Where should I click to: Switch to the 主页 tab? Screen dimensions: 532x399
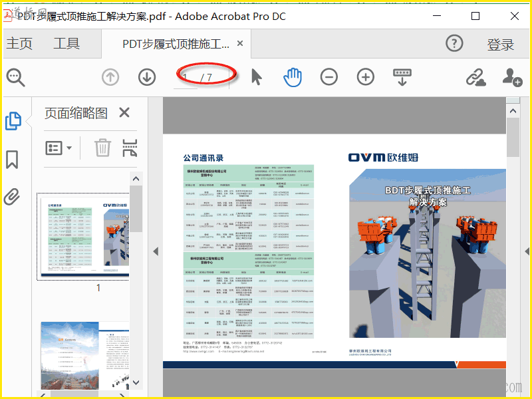(x=19, y=43)
